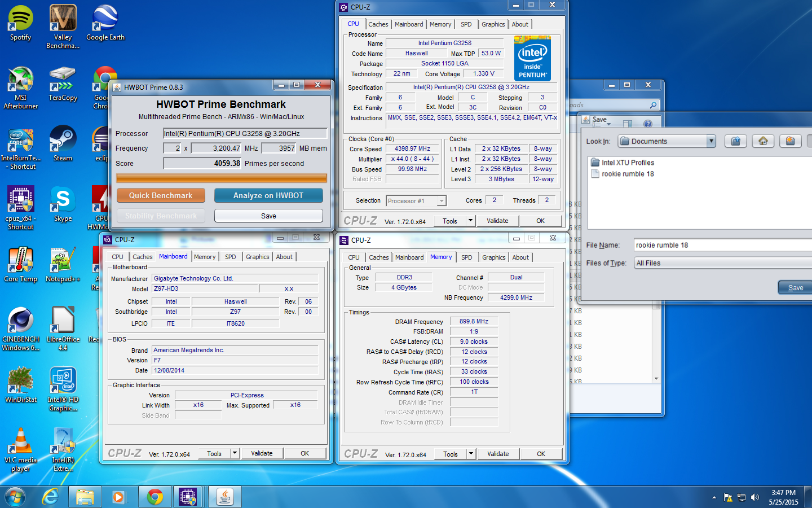Select the CPU-Z taskbar button
The image size is (812, 508).
pos(188,497)
